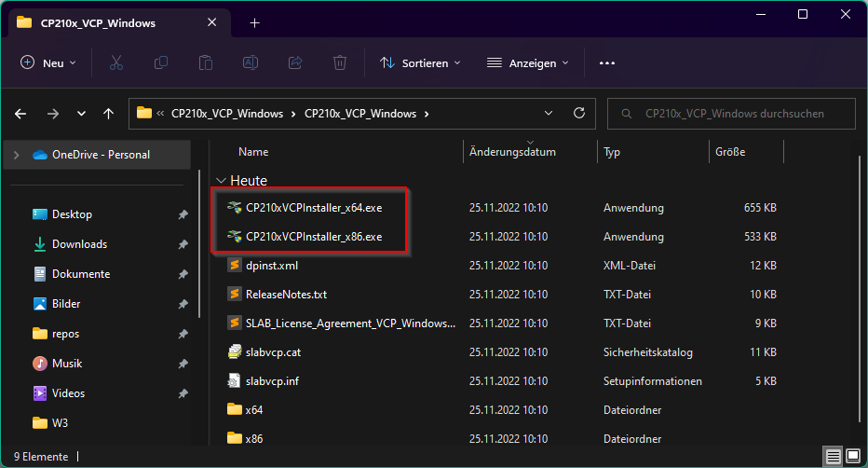Refresh the current folder view
The image size is (868, 468).
(x=579, y=113)
